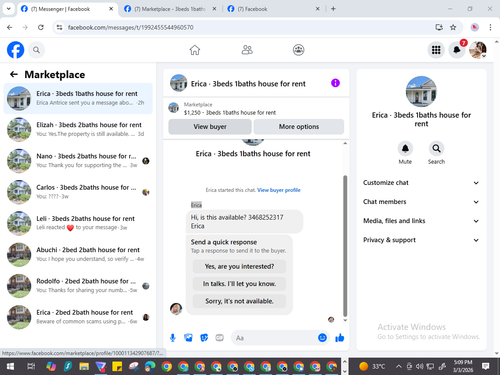Open account profile picture menu
This screenshot has width=500, height=375.
click(478, 50)
